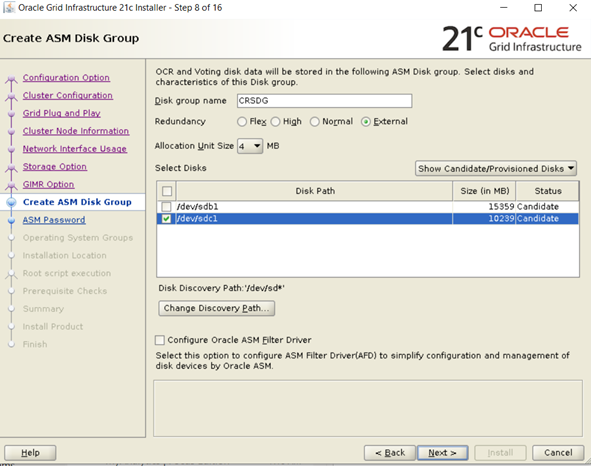Select the /dev/sdb1 disk path text
591x466 pixels.
(197, 207)
